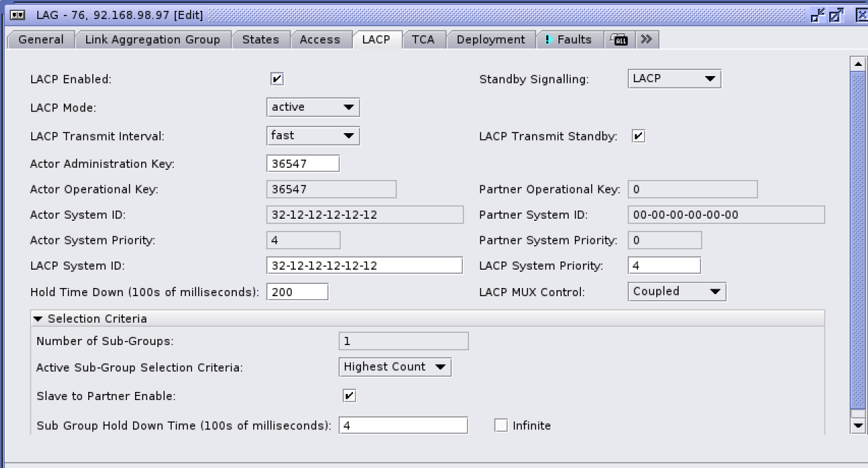868x468 pixels.
Task: Switch to the Deployment tab
Action: pyautogui.click(x=491, y=40)
